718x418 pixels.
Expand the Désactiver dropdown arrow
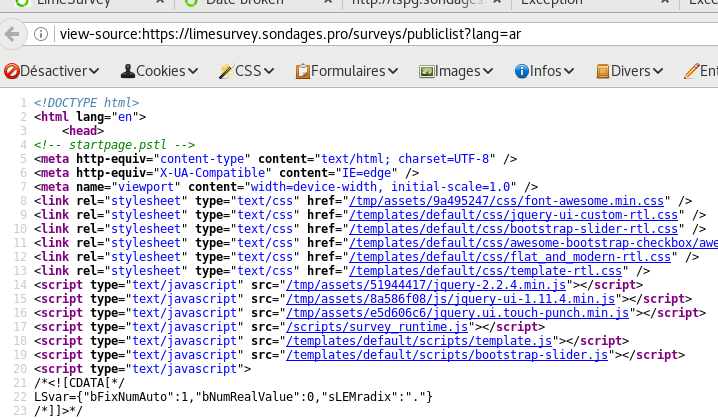(x=93, y=71)
